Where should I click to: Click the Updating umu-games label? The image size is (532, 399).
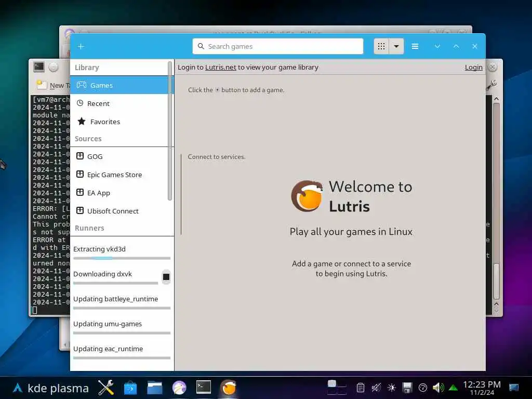click(x=108, y=324)
